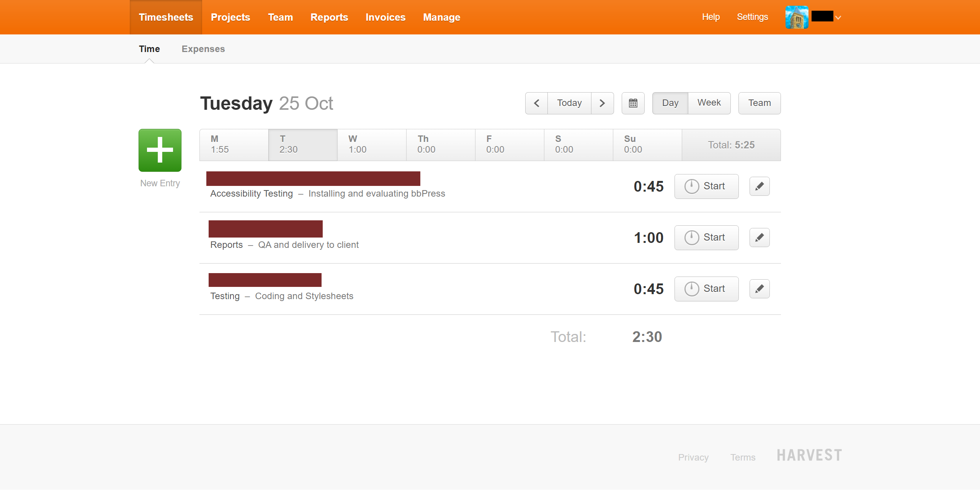Click the Start timer for Testing task
Screen dimensions: 980x490
706,289
